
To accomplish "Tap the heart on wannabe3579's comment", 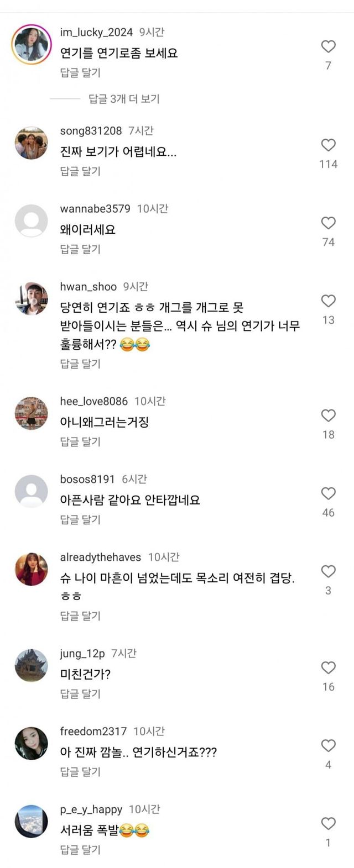I will coord(328,223).
